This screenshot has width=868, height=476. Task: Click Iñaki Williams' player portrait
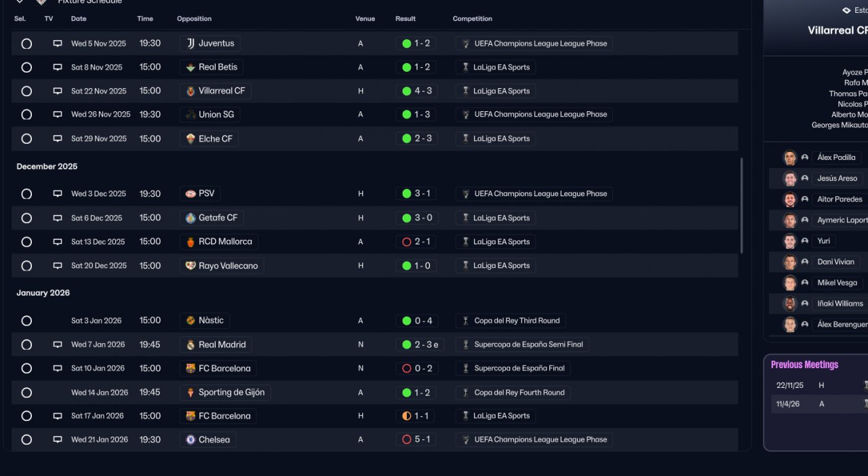(789, 304)
